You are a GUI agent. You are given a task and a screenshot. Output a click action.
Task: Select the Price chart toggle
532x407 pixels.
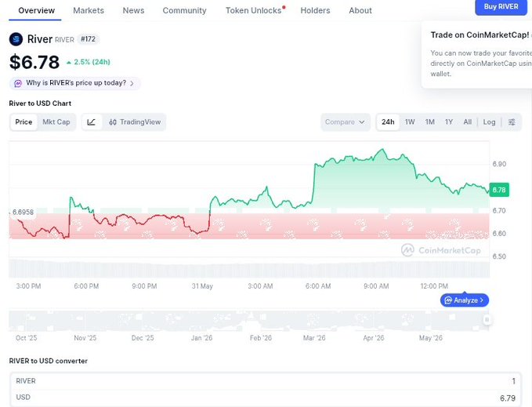pos(24,122)
